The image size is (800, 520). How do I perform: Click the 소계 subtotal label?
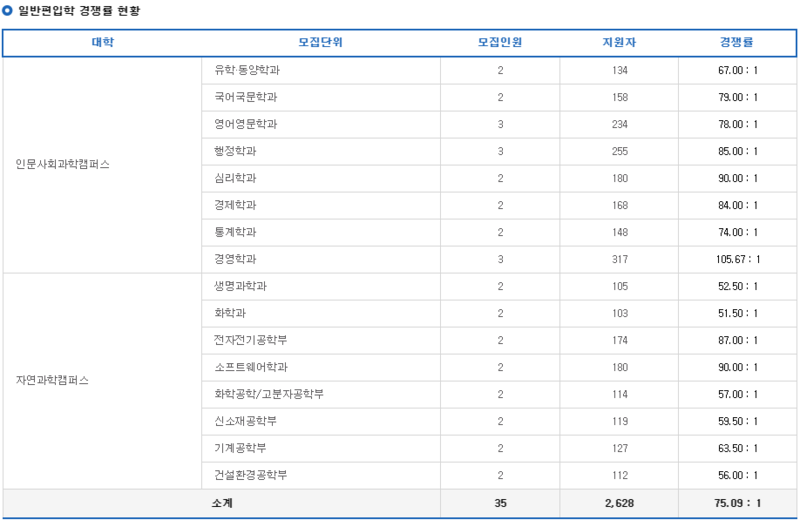[x=222, y=503]
